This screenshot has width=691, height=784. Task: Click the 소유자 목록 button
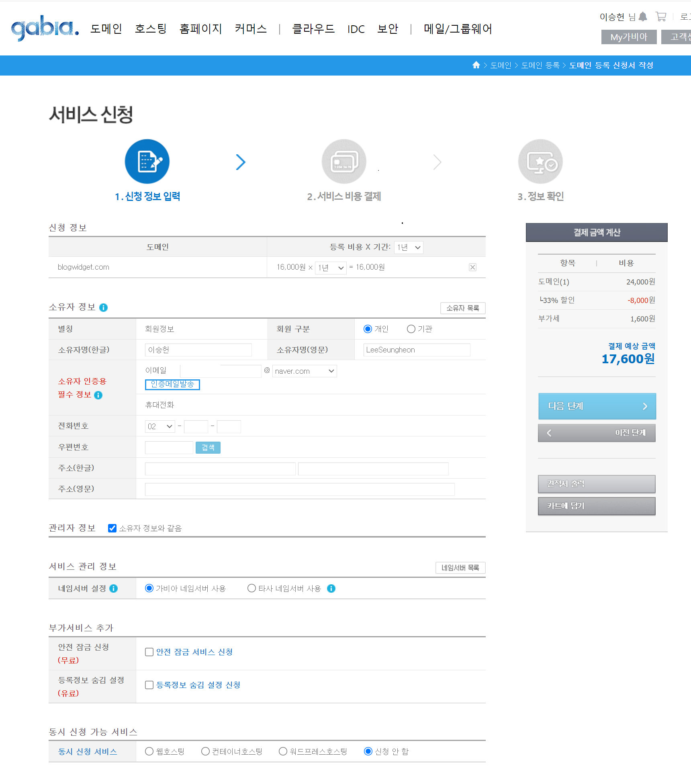[x=463, y=308]
